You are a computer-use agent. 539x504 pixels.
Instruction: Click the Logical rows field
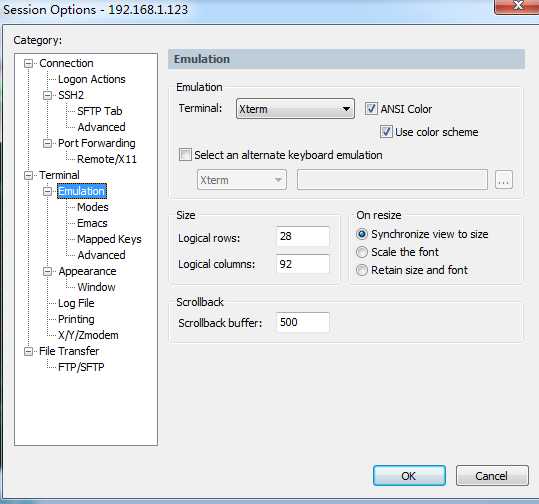click(x=303, y=236)
